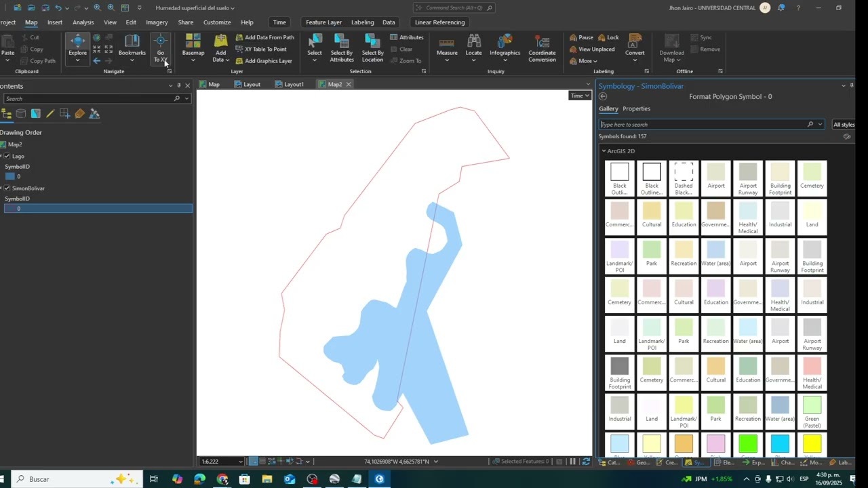Open the Time dropdown in map view
Image resolution: width=868 pixels, height=488 pixels.
(580, 96)
